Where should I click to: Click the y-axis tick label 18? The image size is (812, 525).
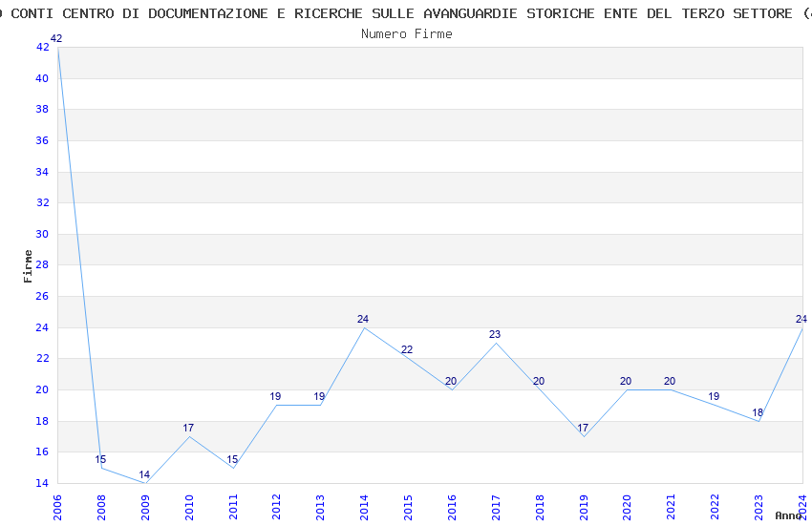42,422
